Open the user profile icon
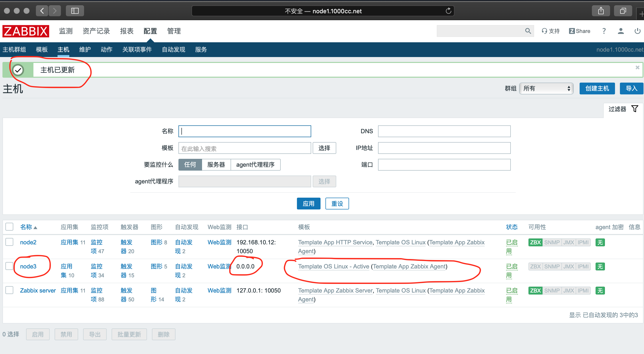The height and width of the screenshot is (354, 644). point(620,31)
